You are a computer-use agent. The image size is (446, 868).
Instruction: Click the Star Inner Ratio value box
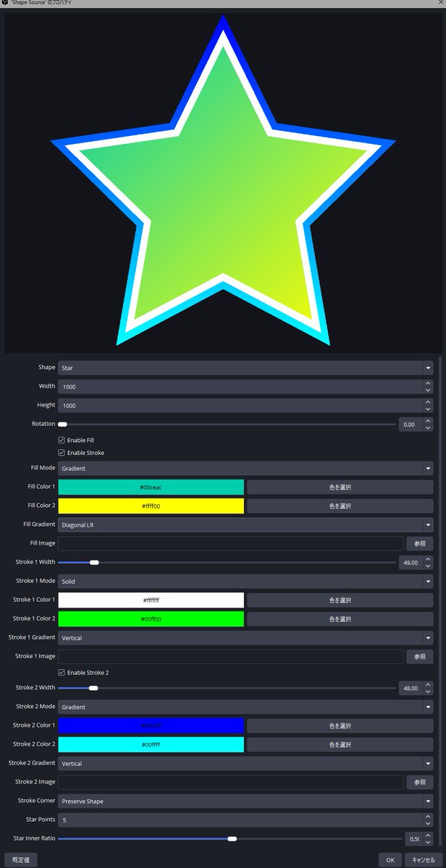click(x=413, y=838)
